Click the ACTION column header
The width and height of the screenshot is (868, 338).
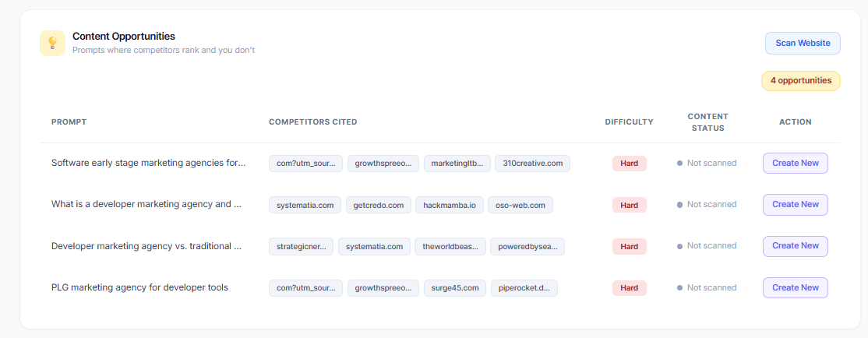(x=795, y=122)
